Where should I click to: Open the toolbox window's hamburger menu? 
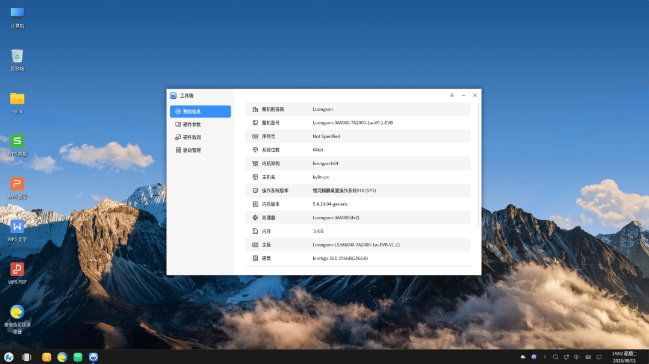click(452, 95)
